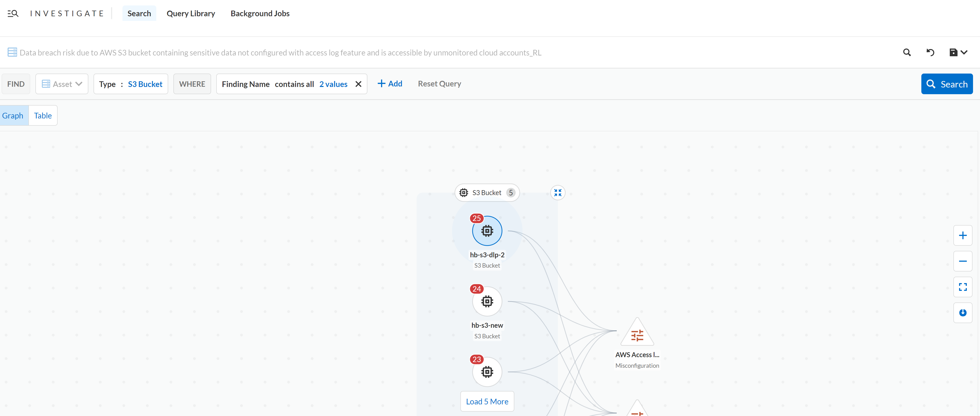Click the FIND clause label
Viewport: 980px width, 416px height.
[16, 84]
